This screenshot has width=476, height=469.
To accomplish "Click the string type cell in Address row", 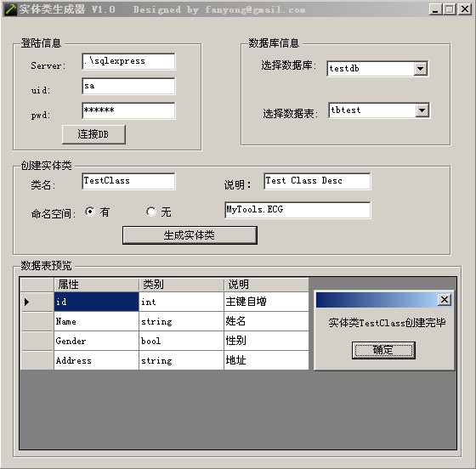I will (181, 360).
